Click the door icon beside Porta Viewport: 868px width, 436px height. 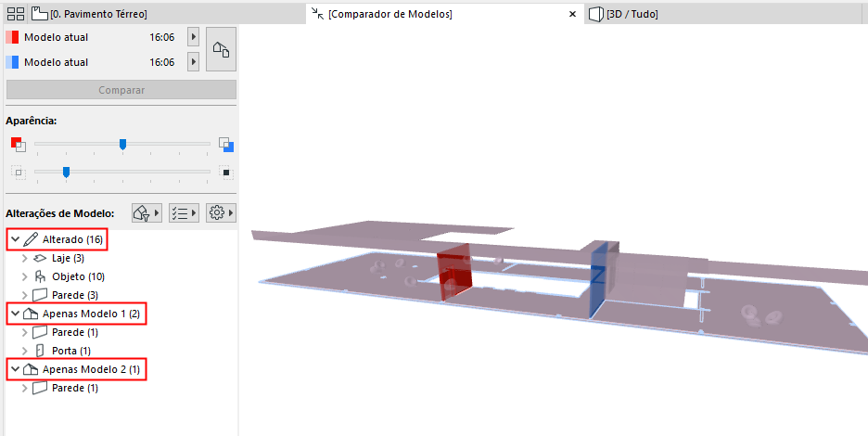[x=40, y=351]
